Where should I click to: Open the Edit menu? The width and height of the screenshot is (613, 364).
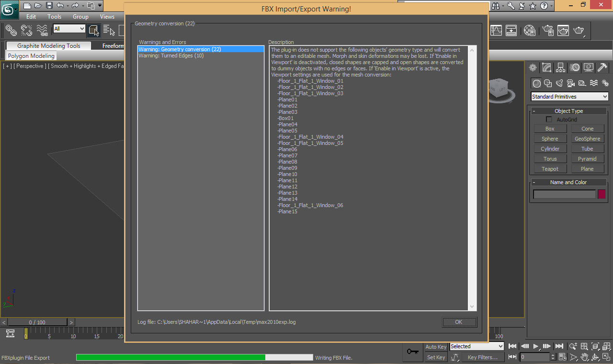coord(31,17)
